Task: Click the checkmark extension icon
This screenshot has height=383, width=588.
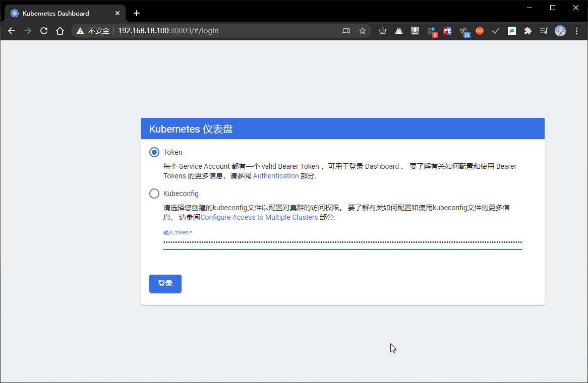Action: pos(495,31)
